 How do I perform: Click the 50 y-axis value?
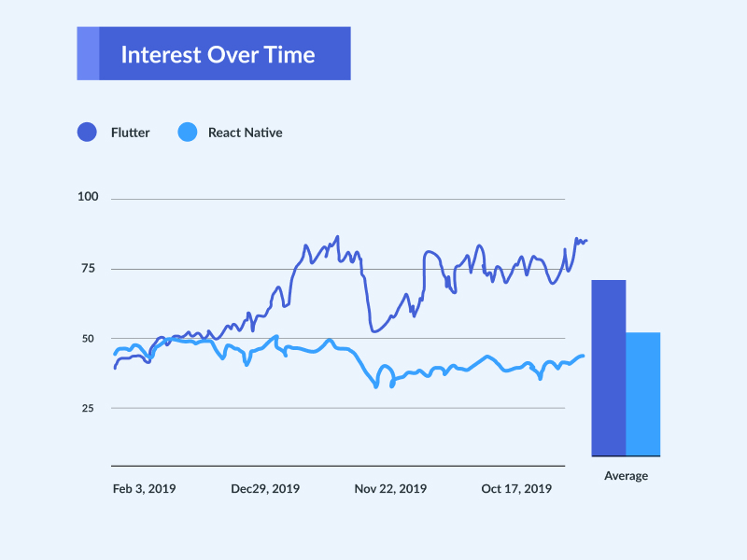pyautogui.click(x=88, y=339)
